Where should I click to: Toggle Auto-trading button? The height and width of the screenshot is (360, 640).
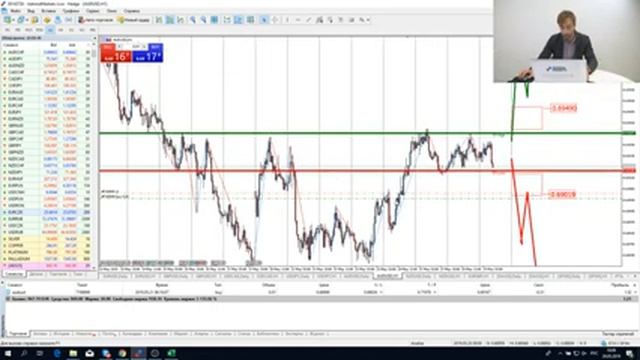coord(96,20)
